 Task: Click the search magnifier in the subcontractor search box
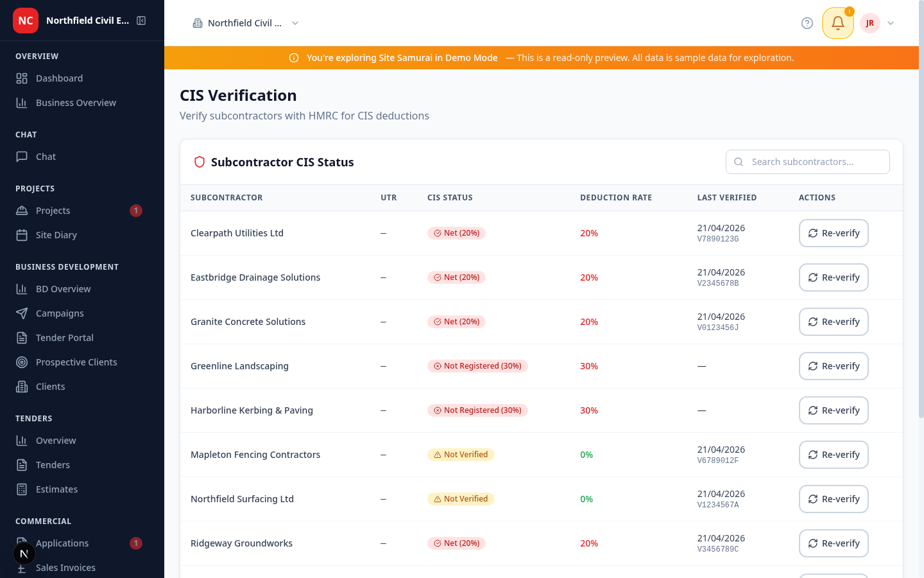coord(739,162)
